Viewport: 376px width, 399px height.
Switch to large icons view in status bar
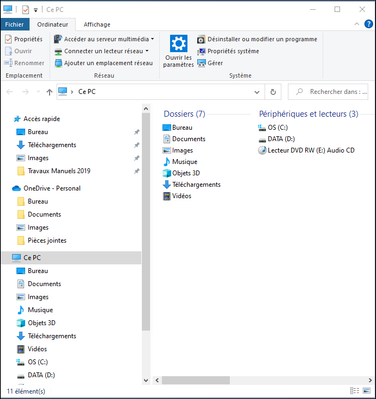click(x=367, y=391)
